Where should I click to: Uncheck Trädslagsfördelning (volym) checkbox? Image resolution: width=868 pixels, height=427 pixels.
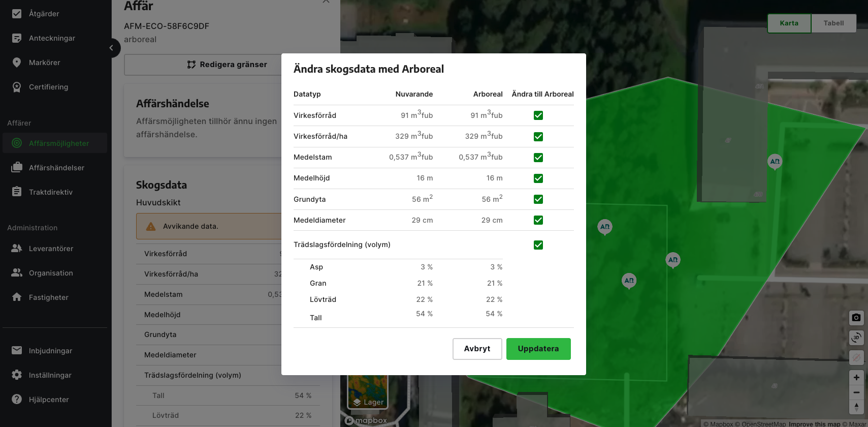tap(538, 245)
